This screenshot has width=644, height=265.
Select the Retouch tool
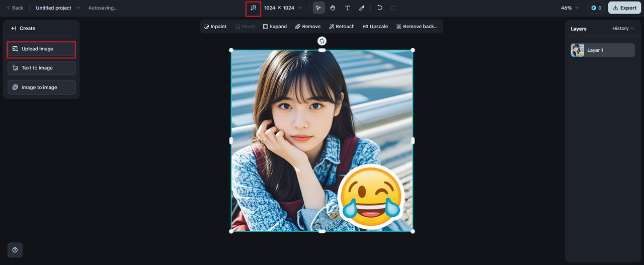tap(342, 27)
